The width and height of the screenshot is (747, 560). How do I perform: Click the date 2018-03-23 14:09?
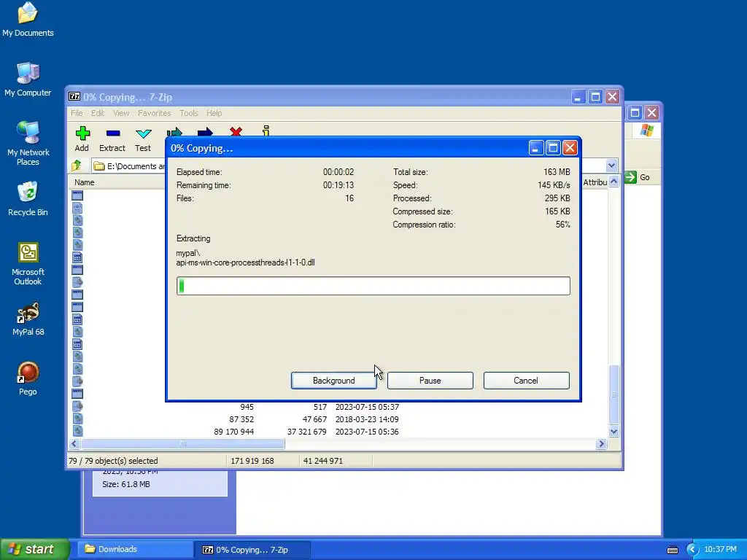(367, 419)
